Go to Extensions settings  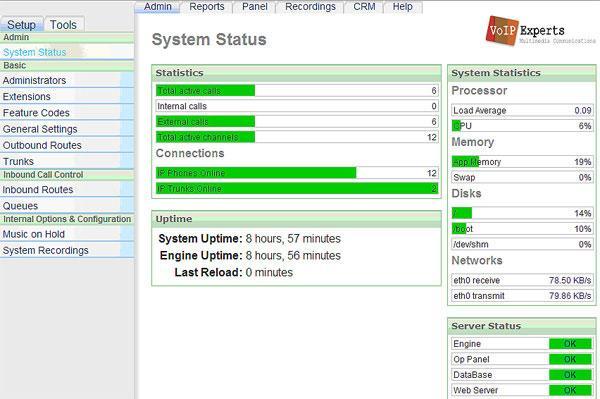pyautogui.click(x=67, y=96)
